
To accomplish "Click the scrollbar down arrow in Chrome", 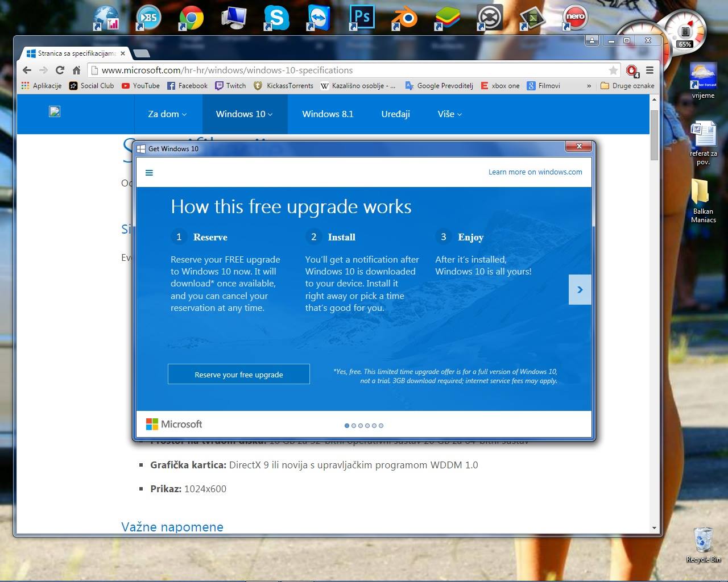I will 654,528.
